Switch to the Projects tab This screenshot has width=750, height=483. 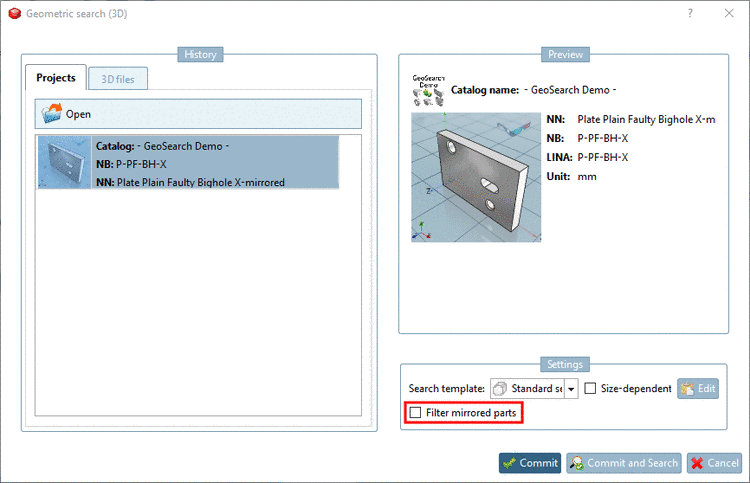point(55,77)
